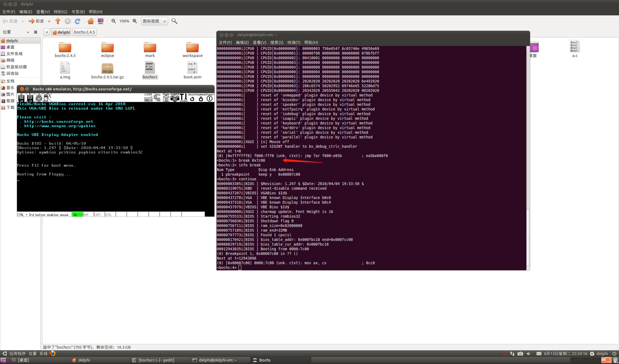The width and height of the screenshot is (619, 364).
Task: Click the 后退 back button
Action: [x=10, y=21]
